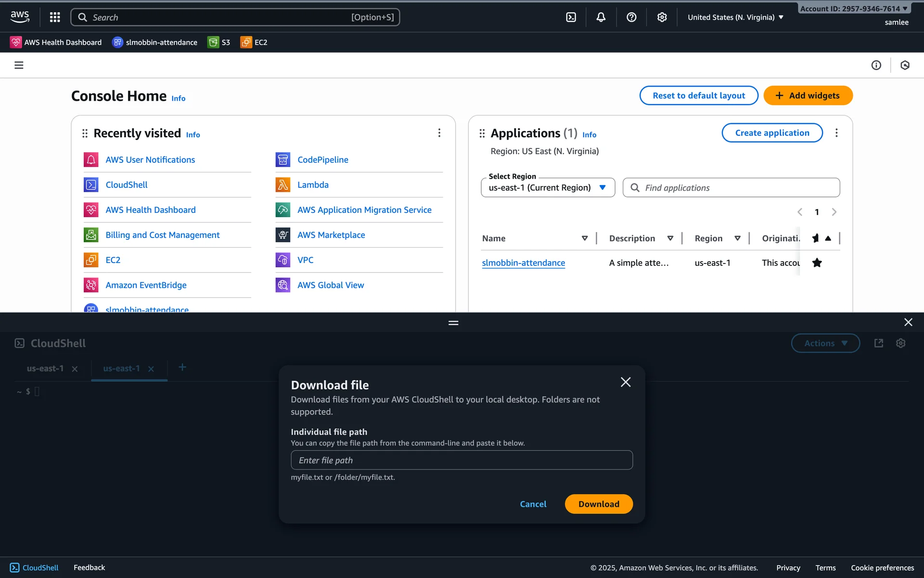The image size is (924, 578).
Task: Click the Enter file path input field
Action: click(461, 460)
